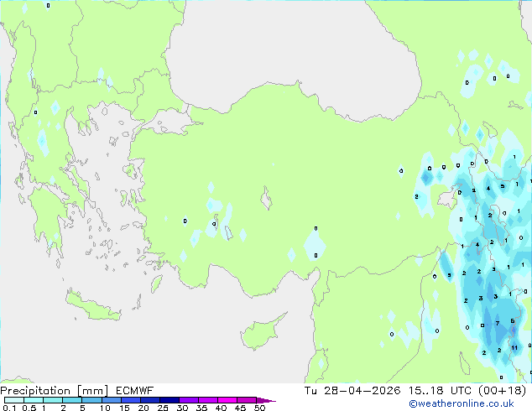Pick the lightest 0.1 mm legend swatch

click(14, 400)
